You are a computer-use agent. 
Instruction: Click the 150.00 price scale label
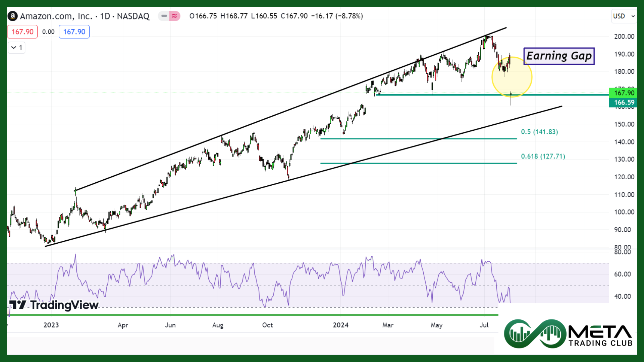pyautogui.click(x=624, y=124)
